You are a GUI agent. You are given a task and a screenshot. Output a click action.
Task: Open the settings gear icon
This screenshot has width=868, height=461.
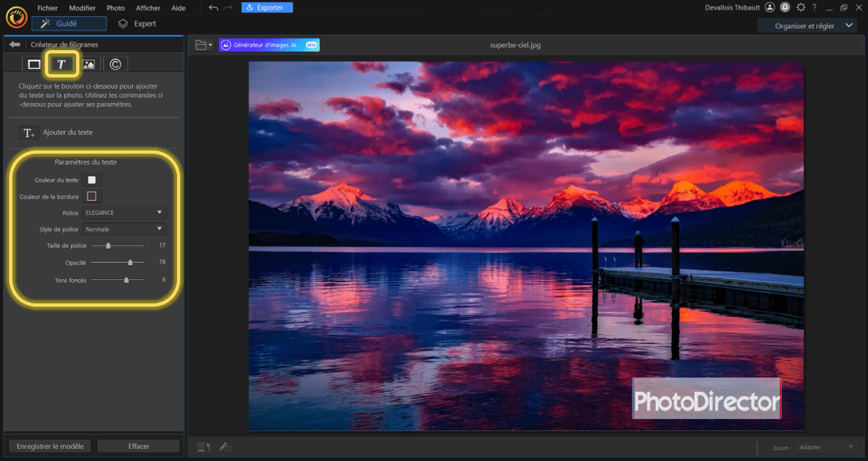pyautogui.click(x=800, y=8)
